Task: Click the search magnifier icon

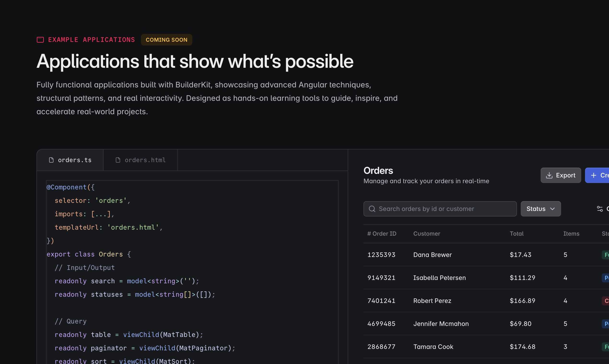Action: pos(372,209)
